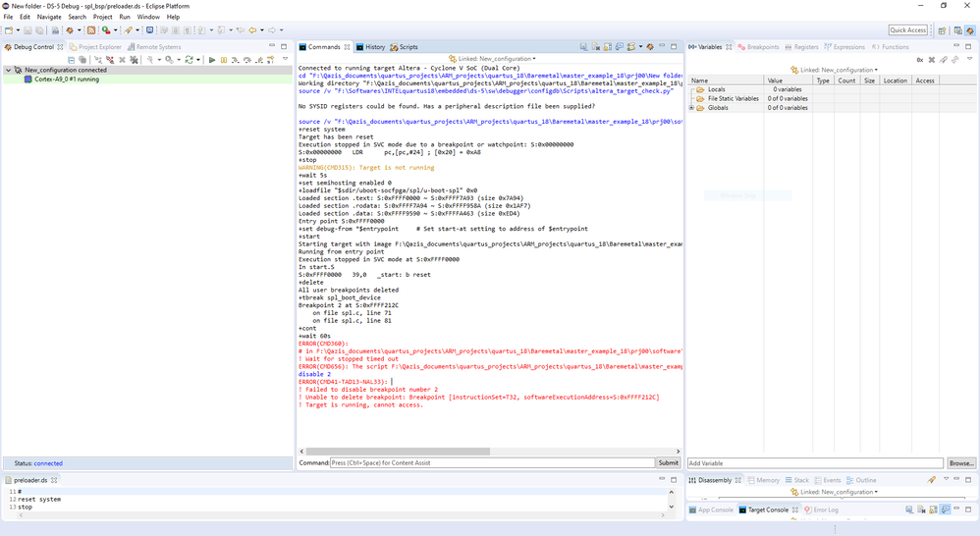The height and width of the screenshot is (536, 980).
Task: Click the Scripts tab icon
Action: coord(394,47)
